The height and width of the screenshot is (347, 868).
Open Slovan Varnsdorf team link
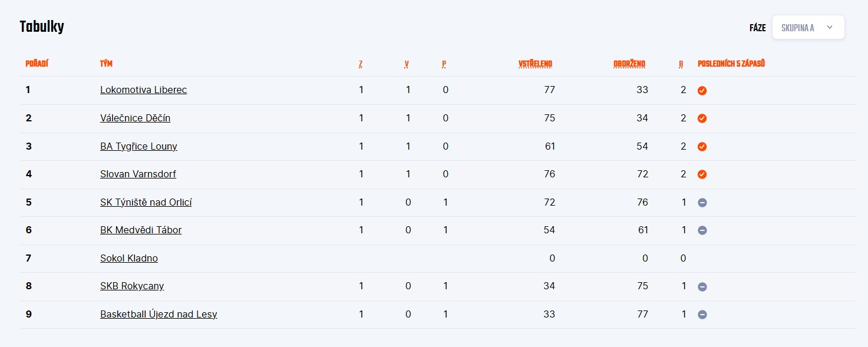click(138, 174)
